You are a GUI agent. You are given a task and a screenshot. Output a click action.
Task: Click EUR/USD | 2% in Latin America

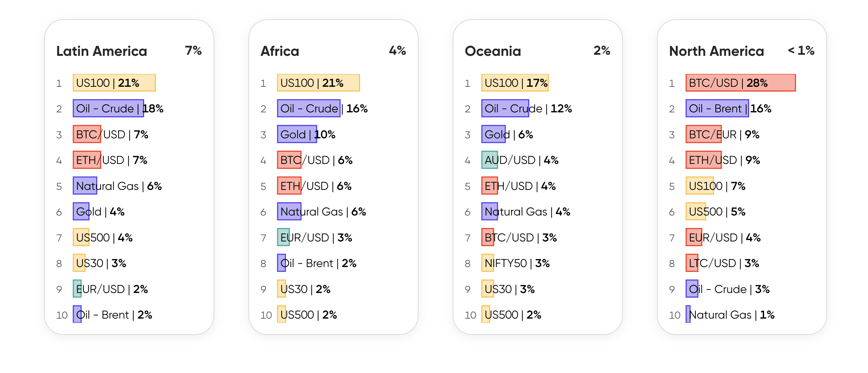coord(111,289)
